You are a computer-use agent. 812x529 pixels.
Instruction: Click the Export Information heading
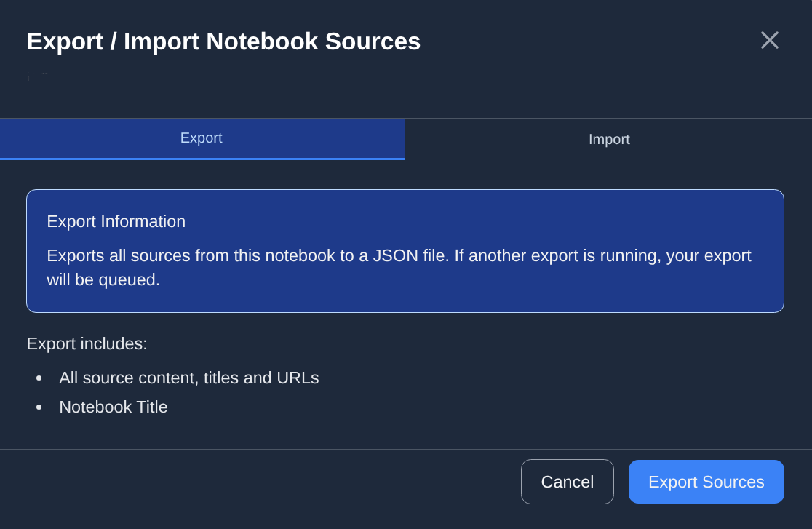pos(116,221)
